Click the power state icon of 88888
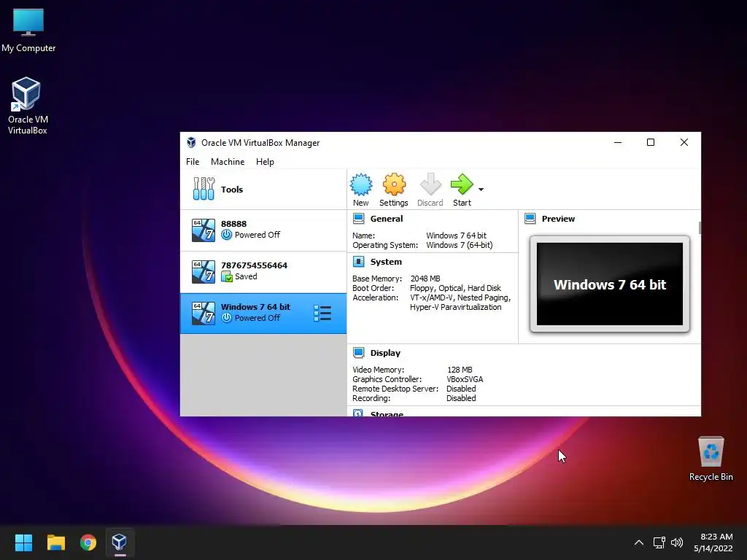747x560 pixels. 227,235
